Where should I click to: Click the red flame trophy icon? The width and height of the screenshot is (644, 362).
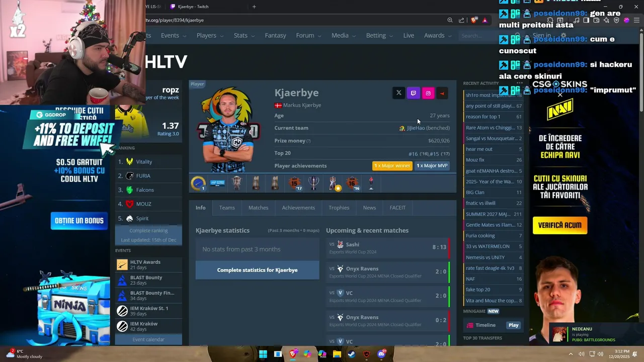371,183
